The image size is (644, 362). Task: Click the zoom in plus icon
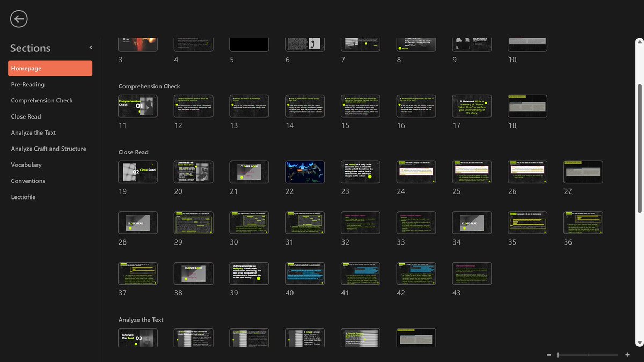click(x=627, y=355)
